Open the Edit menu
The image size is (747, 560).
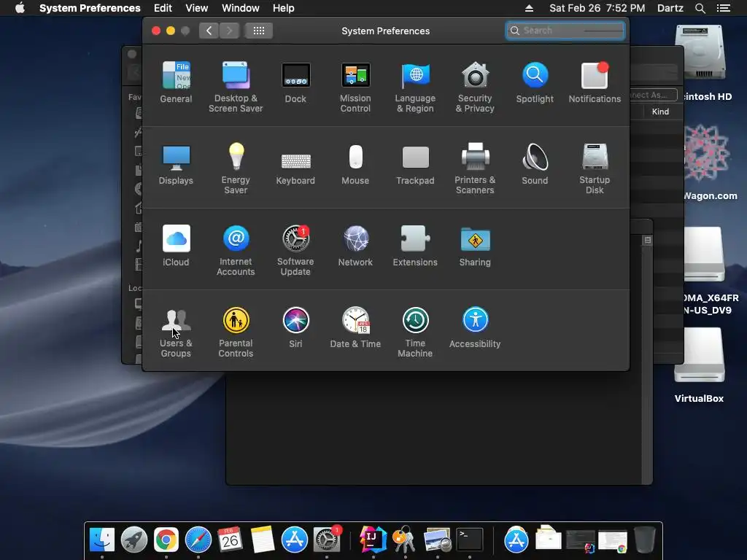(163, 8)
